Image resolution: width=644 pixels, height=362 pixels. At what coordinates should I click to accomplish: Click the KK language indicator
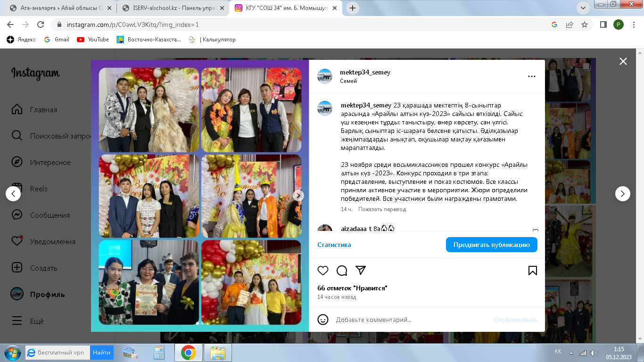558,352
